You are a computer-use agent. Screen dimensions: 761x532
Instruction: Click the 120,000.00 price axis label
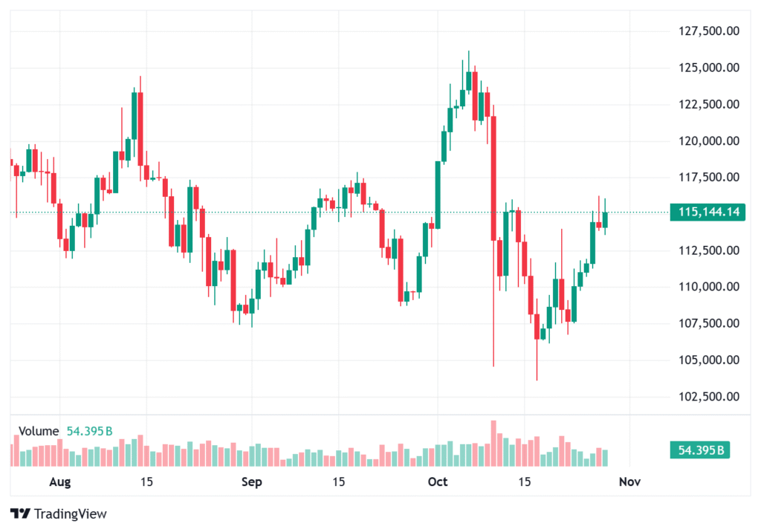click(x=709, y=141)
